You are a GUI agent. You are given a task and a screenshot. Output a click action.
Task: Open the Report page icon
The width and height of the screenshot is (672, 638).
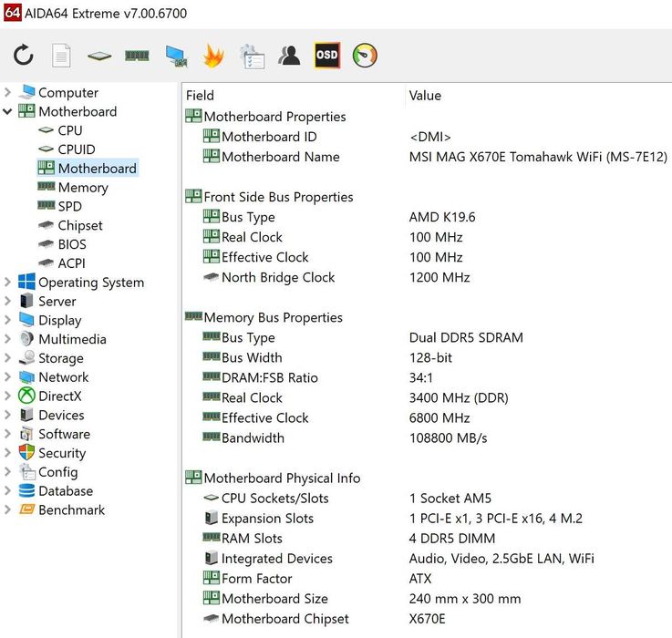coord(61,56)
